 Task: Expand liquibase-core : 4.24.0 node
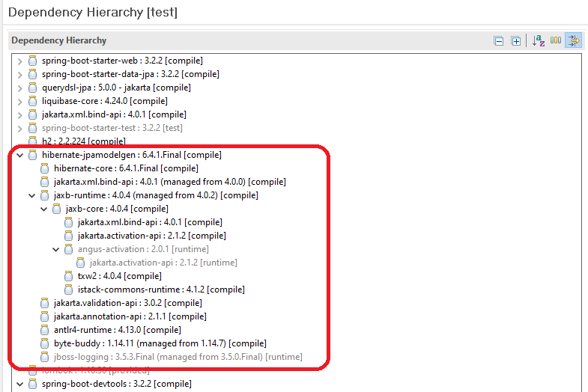pos(20,102)
